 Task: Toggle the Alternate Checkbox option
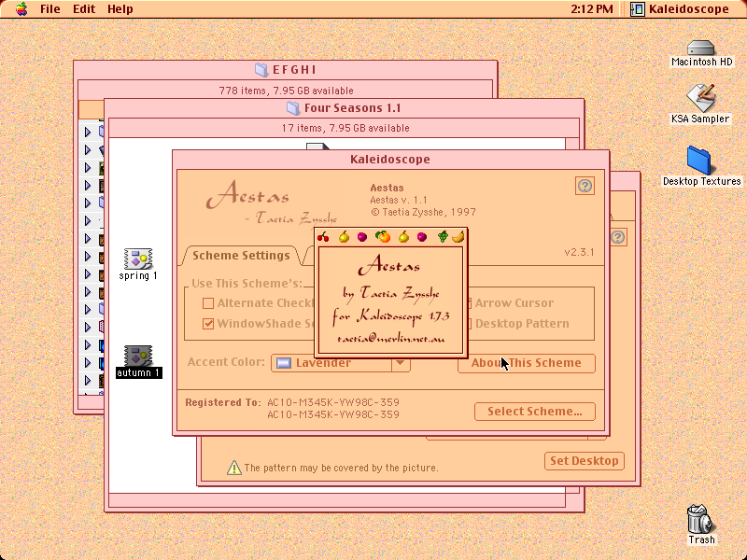point(208,303)
